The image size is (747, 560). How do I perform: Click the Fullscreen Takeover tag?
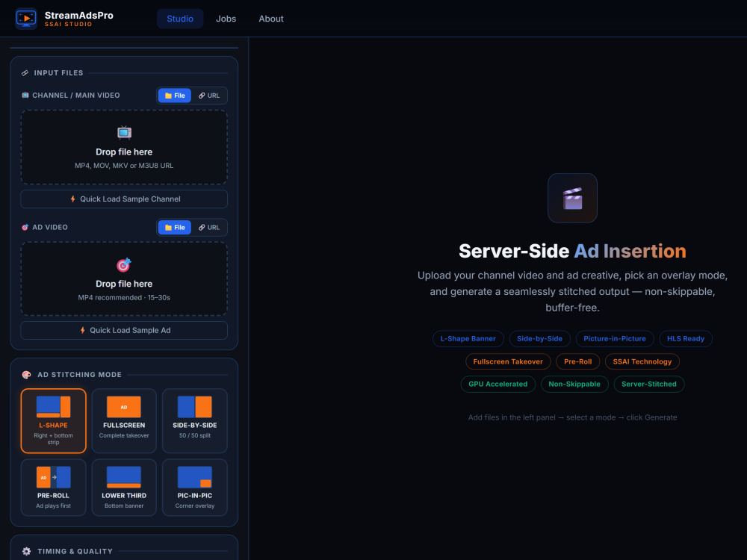(x=508, y=361)
